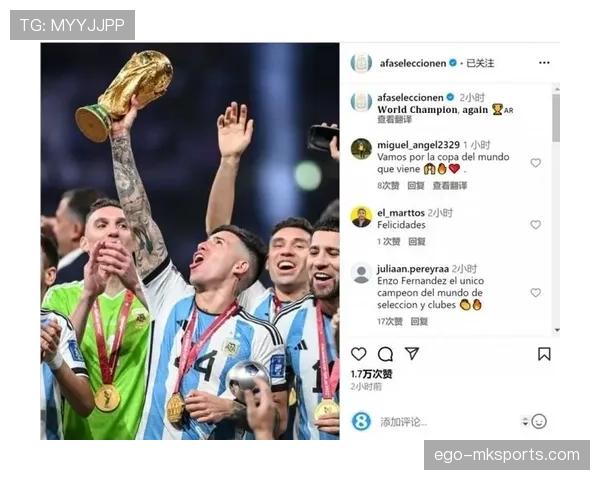The width and height of the screenshot is (600, 480).
Task: Like miguel_angel2329's comment heart
Action: tap(536, 163)
